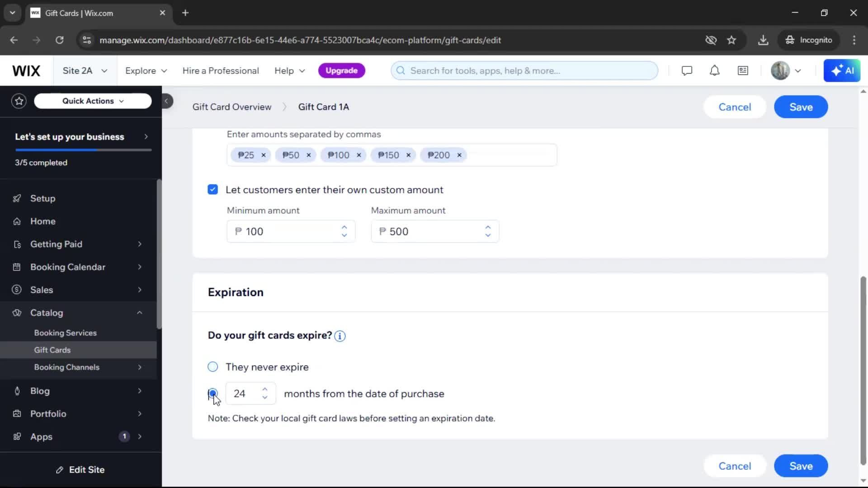Click the favorites star in sidebar
Viewport: 868px width, 488px height.
click(x=19, y=101)
